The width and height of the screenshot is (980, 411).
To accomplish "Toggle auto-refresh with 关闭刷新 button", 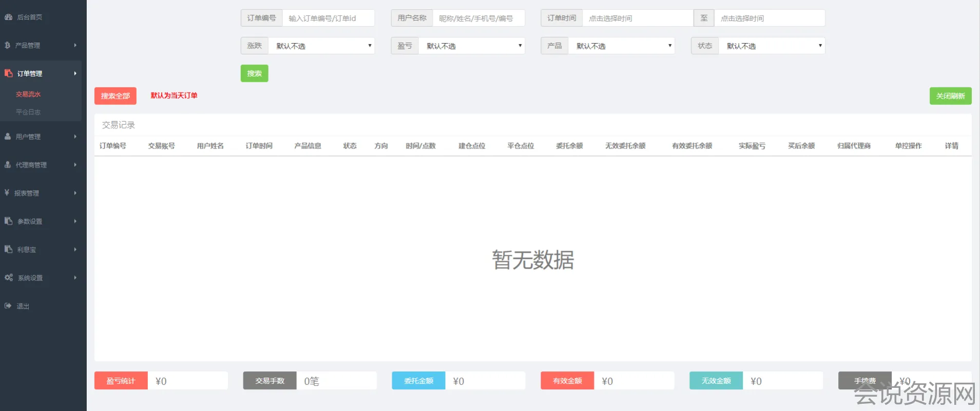I will (x=950, y=96).
